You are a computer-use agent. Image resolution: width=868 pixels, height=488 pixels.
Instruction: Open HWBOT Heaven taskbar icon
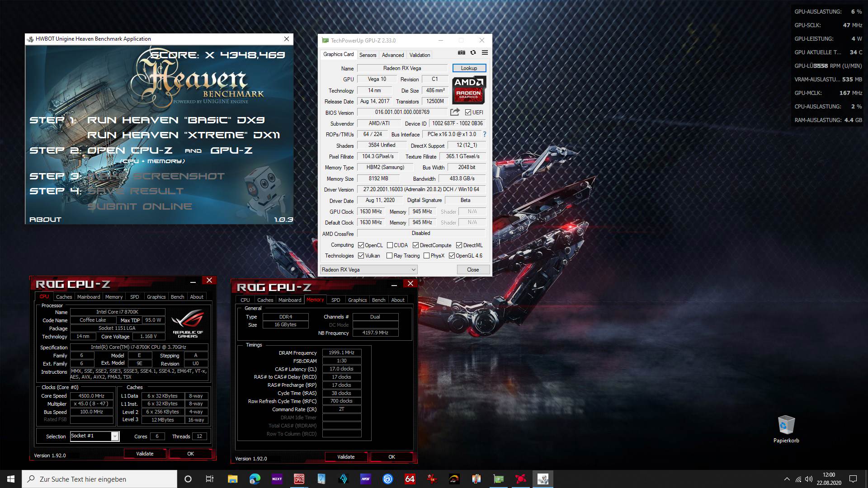[542, 479]
